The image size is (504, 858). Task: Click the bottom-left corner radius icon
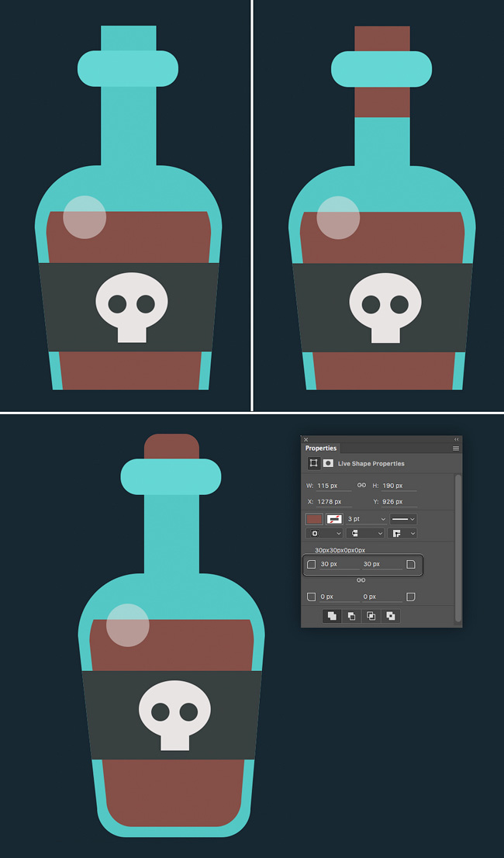click(x=311, y=597)
